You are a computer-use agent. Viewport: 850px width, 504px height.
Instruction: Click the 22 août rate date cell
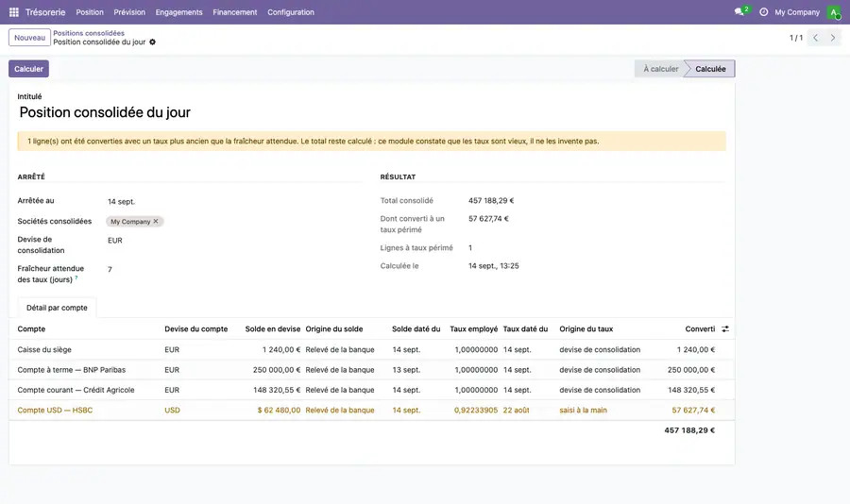(516, 411)
